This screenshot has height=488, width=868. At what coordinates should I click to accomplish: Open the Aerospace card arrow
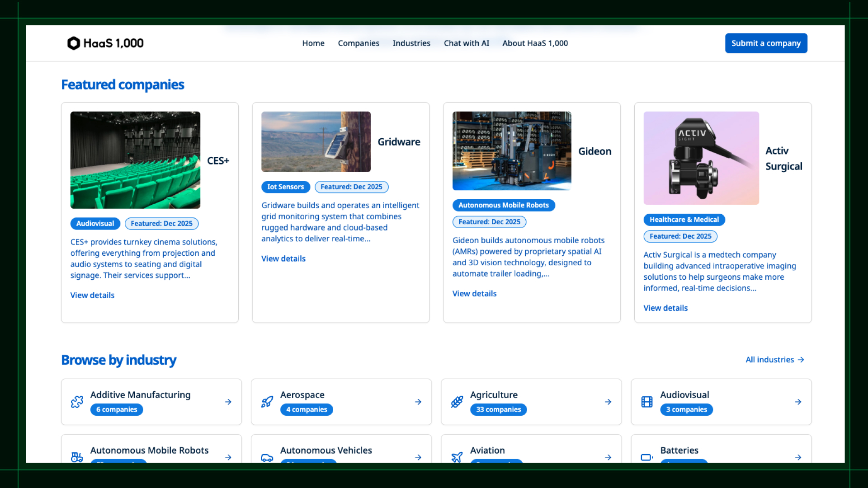pos(418,402)
